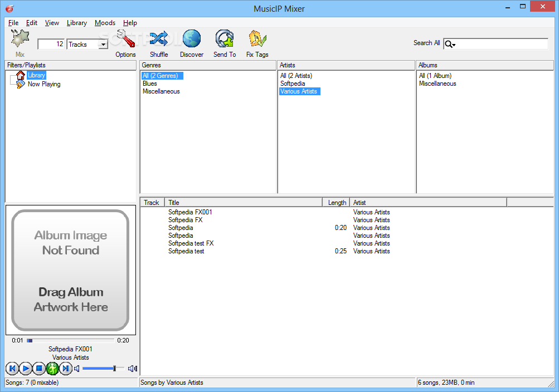Open the Tracks unit dropdown
The image size is (559, 392).
[104, 45]
